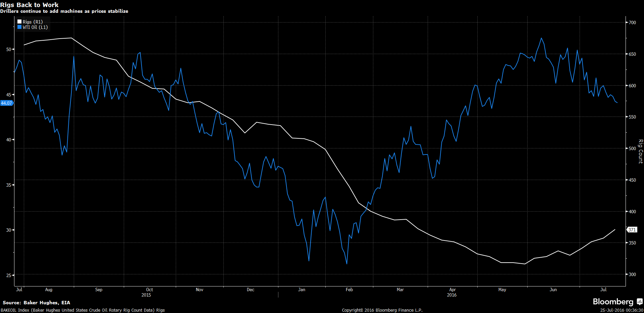Click the white Rigs legend color box
The height and width of the screenshot is (313, 644).
click(x=19, y=21)
